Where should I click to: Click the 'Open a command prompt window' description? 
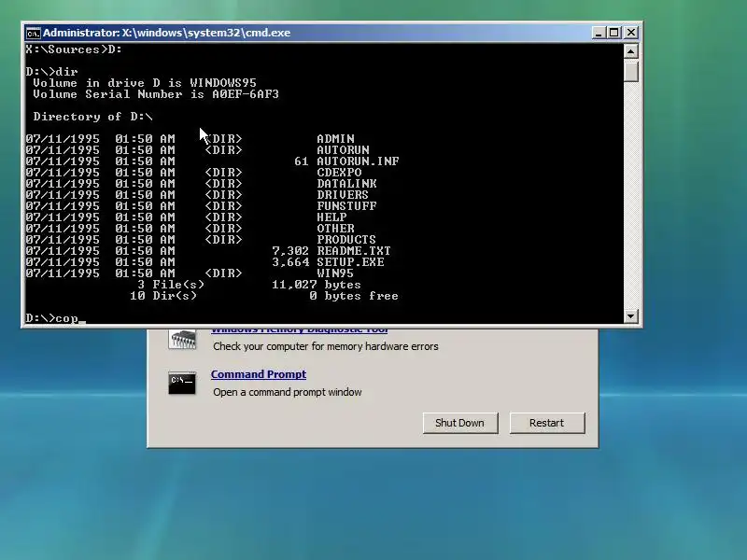tap(288, 392)
